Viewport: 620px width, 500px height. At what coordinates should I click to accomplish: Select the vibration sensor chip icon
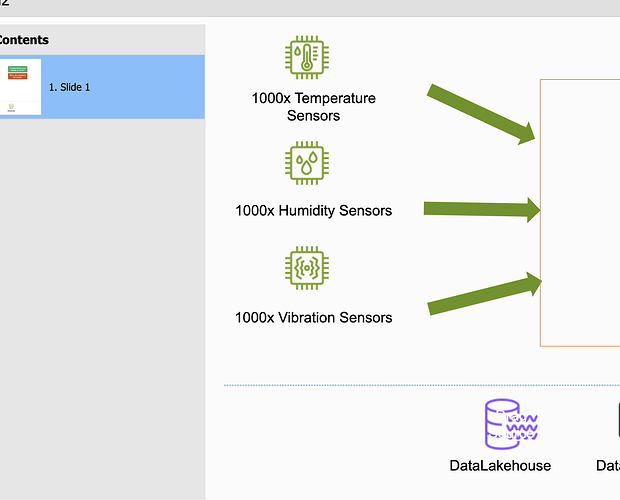coord(307,268)
